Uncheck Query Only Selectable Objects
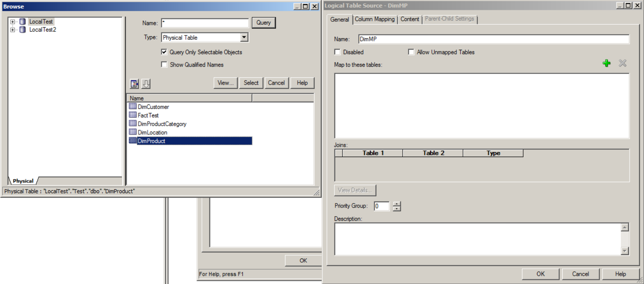Screen dimensions: 644x284 (x=164, y=52)
